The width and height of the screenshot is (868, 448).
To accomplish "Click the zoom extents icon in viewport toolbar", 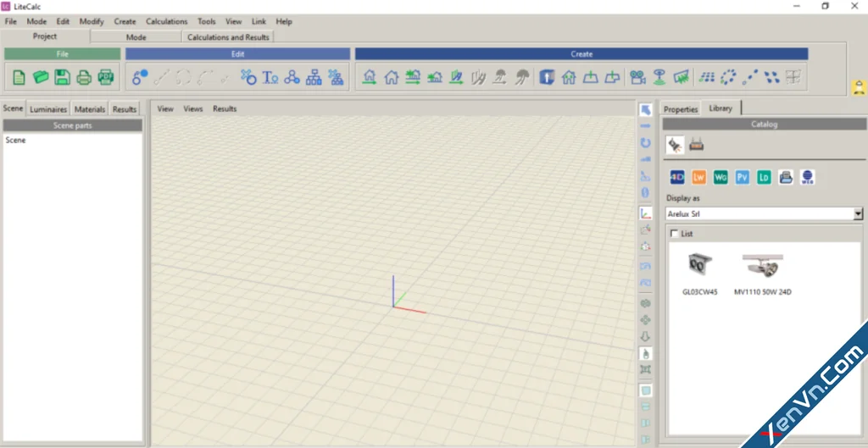I will pos(645,369).
